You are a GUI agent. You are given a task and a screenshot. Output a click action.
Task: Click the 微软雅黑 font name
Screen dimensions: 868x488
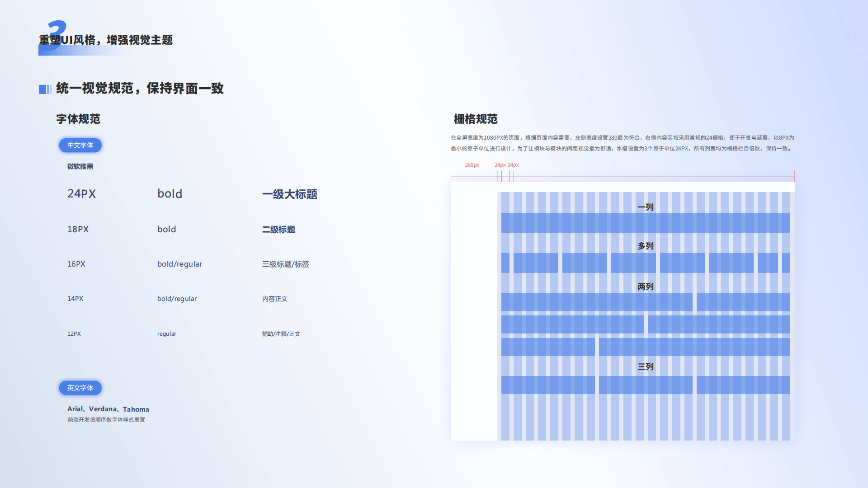coord(80,166)
